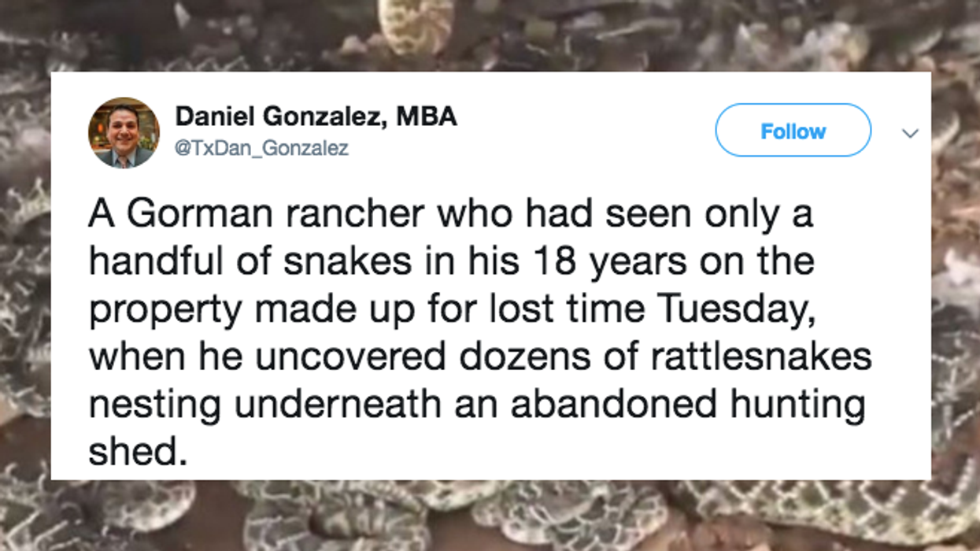Open the dropdown arrow for more tweet actions
The height and width of the screenshot is (551, 980).
point(910,132)
